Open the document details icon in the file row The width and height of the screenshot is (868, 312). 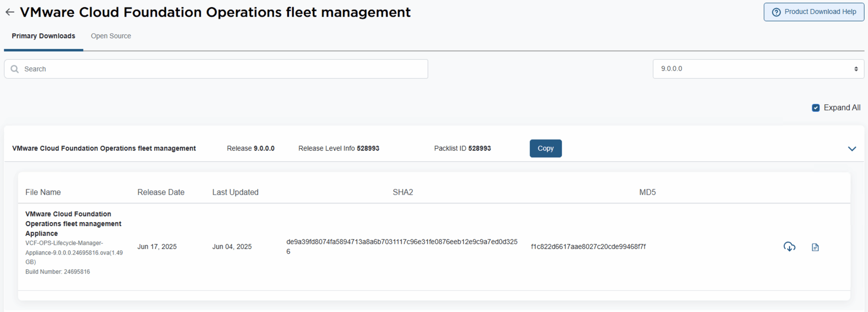(x=815, y=247)
